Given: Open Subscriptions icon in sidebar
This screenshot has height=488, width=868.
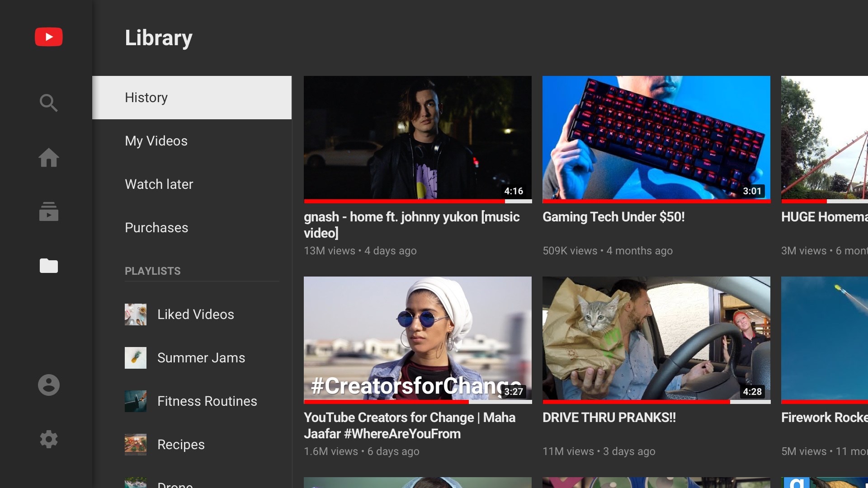Looking at the screenshot, I should click(49, 211).
